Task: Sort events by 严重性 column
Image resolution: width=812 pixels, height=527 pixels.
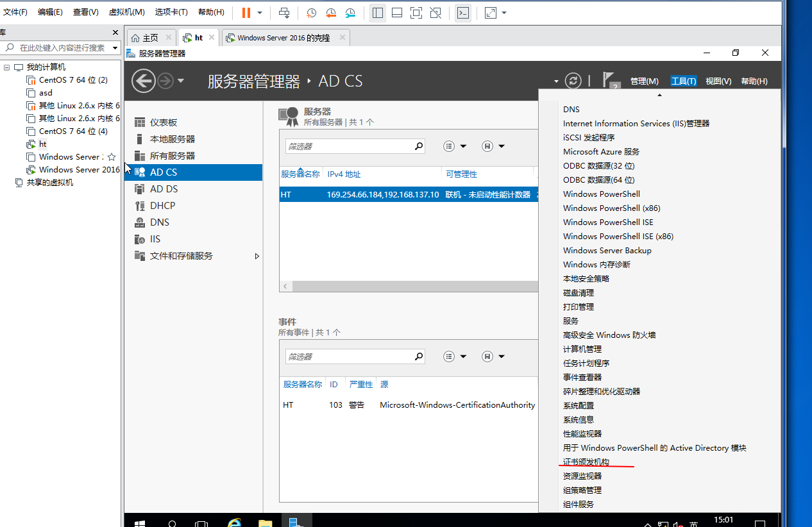Action: (x=360, y=385)
